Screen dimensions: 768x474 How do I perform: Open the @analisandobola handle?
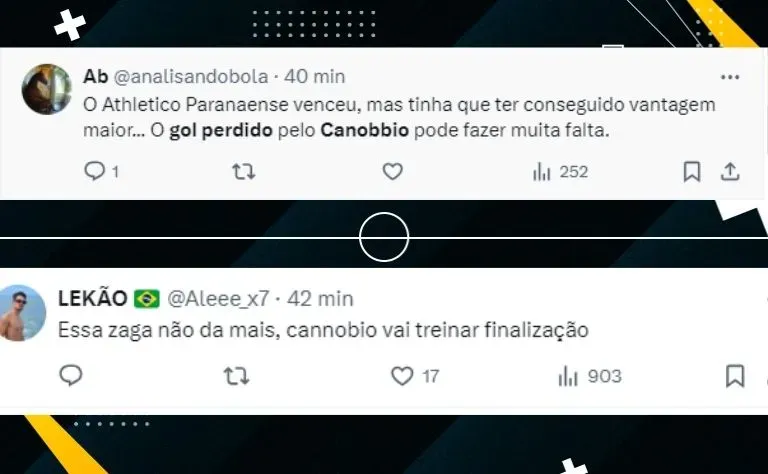191,76
